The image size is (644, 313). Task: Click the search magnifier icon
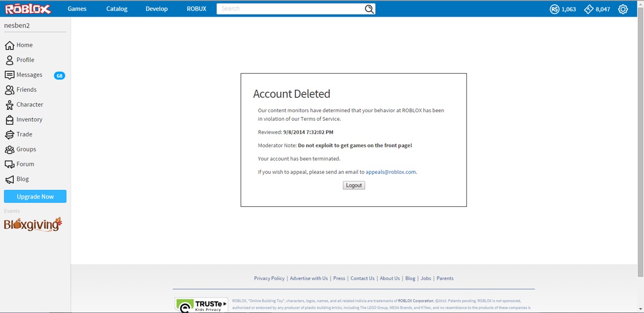(x=369, y=9)
